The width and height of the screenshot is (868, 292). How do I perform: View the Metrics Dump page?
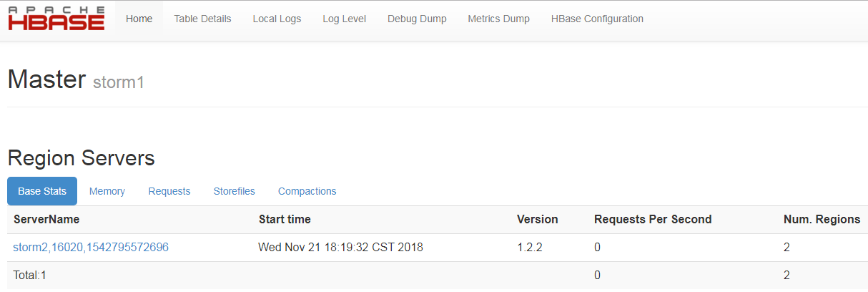[x=498, y=19]
